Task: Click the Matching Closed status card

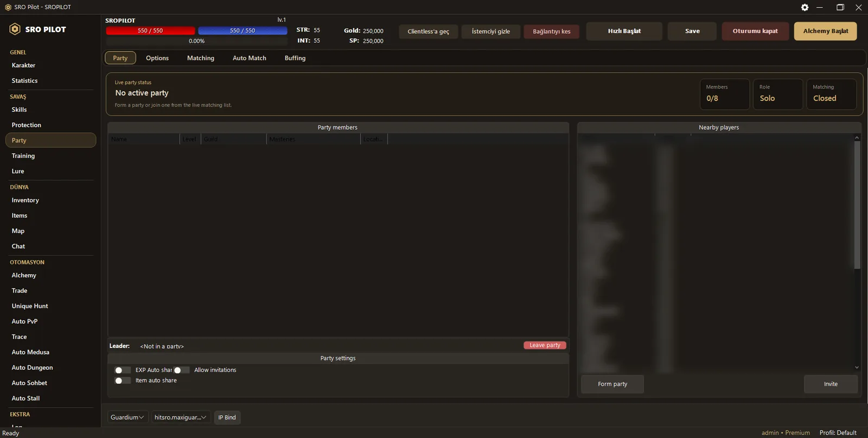Action: pyautogui.click(x=831, y=94)
